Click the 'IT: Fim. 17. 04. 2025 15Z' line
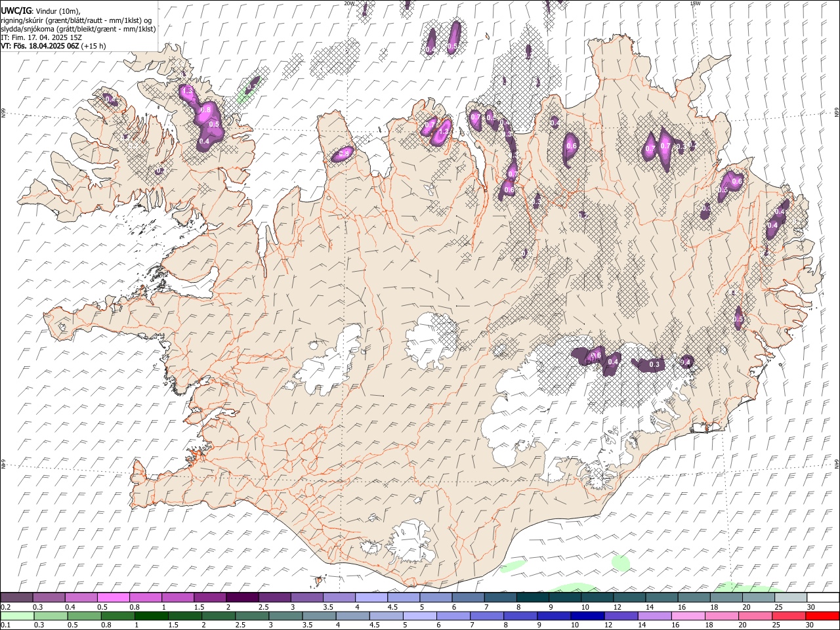840x630 pixels. [x=41, y=37]
